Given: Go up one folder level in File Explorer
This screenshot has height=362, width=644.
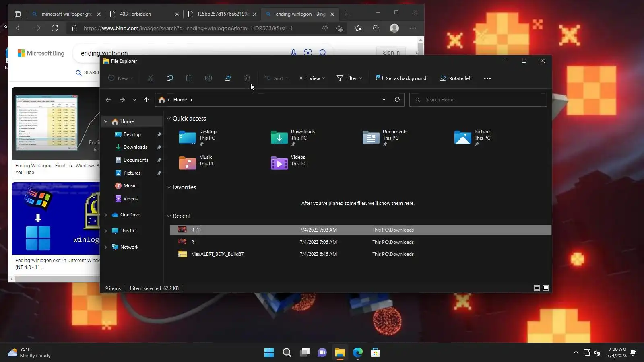Looking at the screenshot, I should click(x=146, y=100).
